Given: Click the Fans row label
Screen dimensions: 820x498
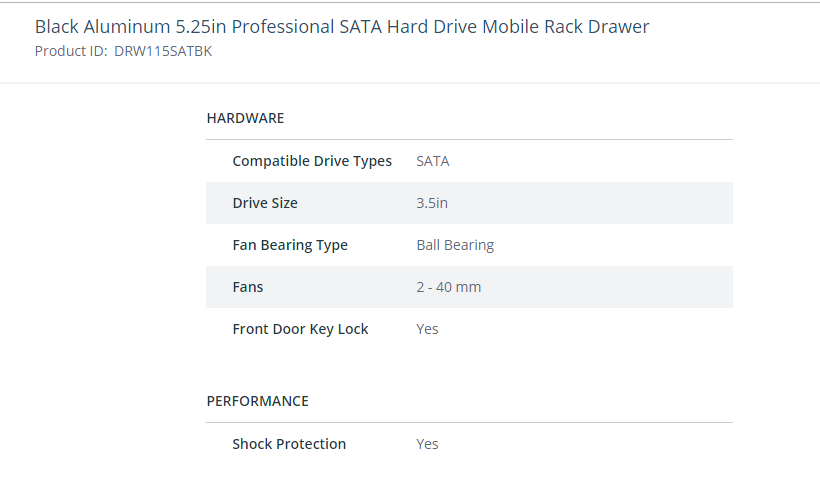Looking at the screenshot, I should point(248,287).
